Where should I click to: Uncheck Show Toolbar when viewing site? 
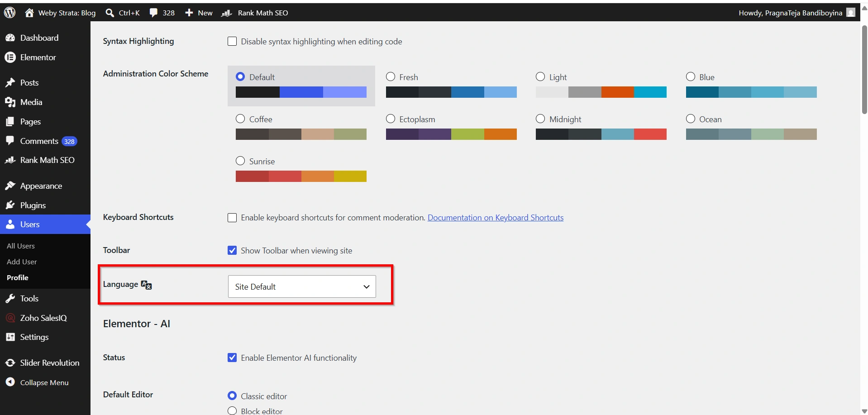(x=232, y=251)
